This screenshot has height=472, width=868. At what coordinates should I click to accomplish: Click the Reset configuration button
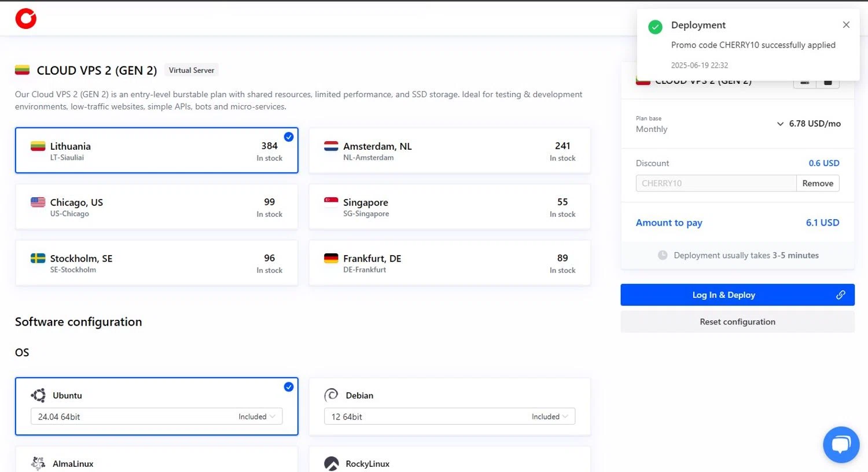(x=737, y=322)
